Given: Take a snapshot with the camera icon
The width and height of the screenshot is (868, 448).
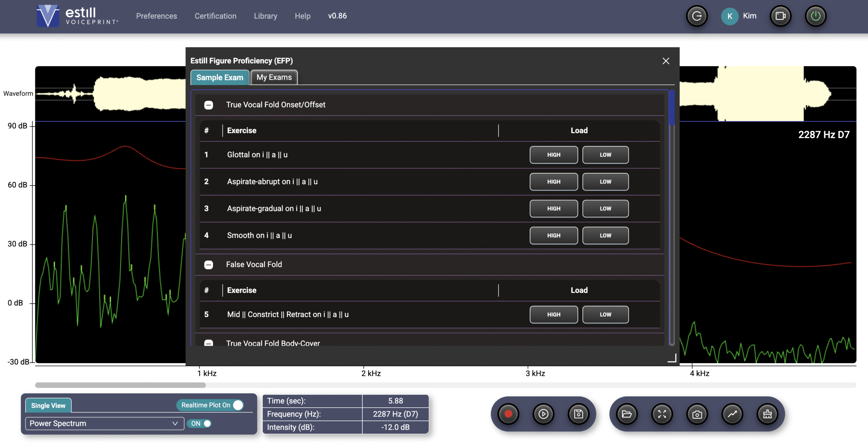Looking at the screenshot, I should click(697, 414).
